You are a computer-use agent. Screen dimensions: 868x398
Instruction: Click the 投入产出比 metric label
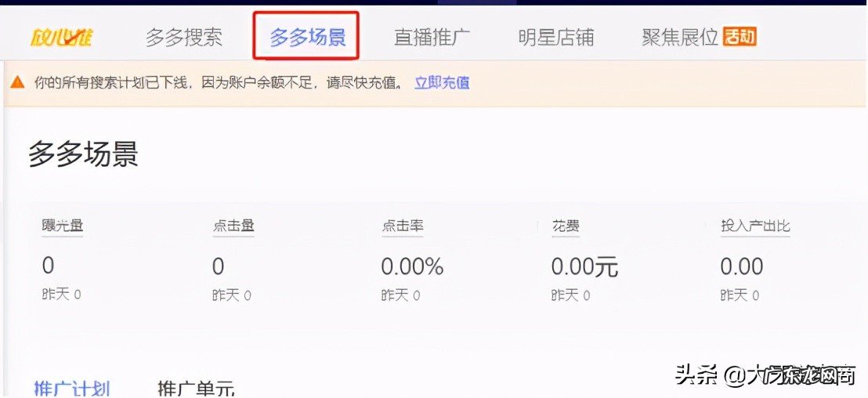pyautogui.click(x=755, y=226)
